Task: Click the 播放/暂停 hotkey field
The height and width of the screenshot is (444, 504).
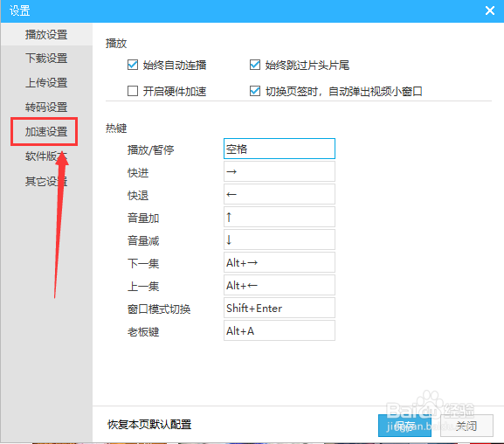Action: point(280,149)
